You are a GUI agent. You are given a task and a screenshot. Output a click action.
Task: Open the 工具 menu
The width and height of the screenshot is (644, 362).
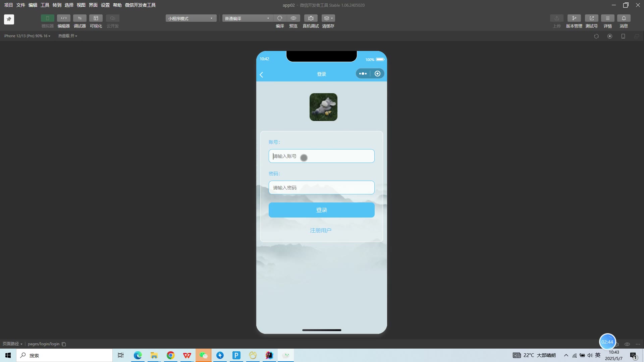45,5
